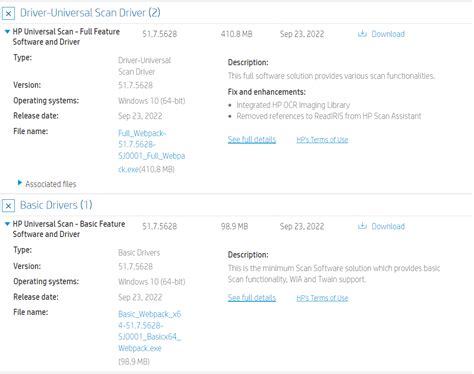This screenshot has height=374, width=474.
Task: Collapse HP Universal Scan Full Feature details
Action: pos(7,32)
